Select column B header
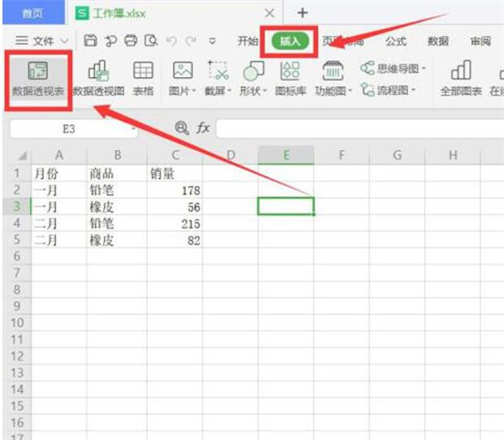 pyautogui.click(x=118, y=155)
